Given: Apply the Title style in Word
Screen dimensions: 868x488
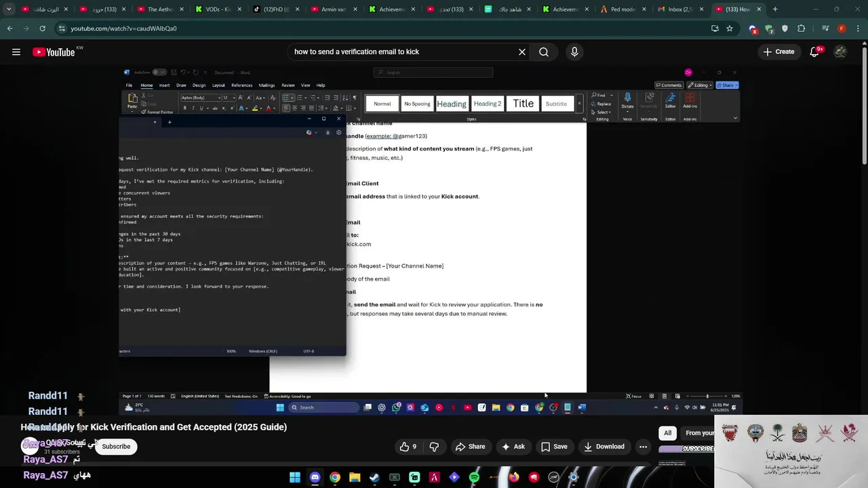Looking at the screenshot, I should [x=523, y=104].
